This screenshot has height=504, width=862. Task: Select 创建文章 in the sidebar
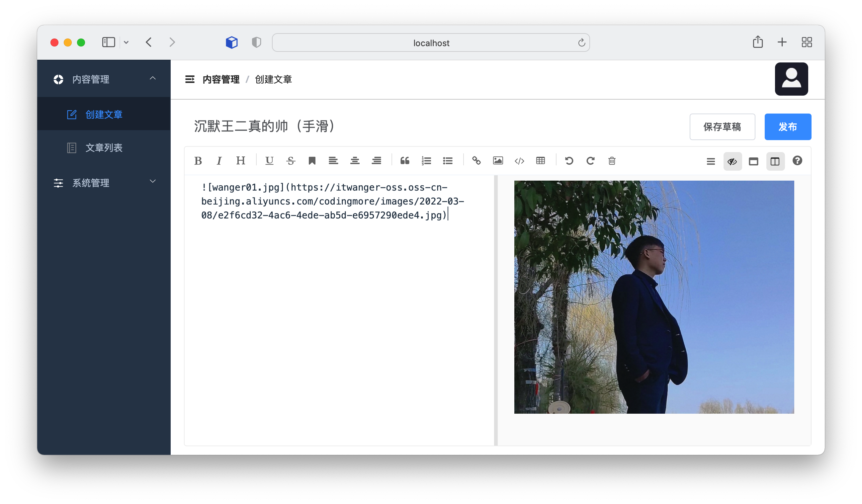tap(104, 114)
